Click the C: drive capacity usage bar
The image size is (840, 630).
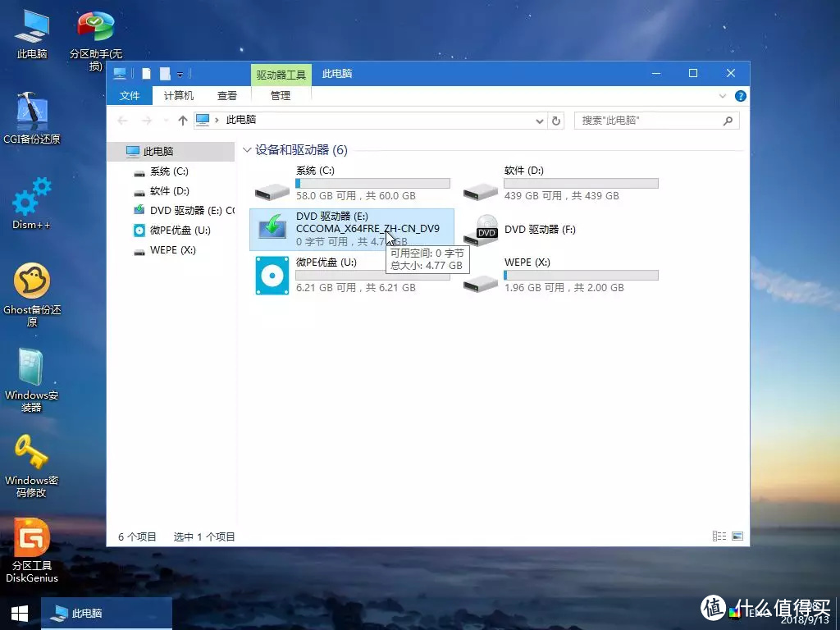(x=373, y=182)
